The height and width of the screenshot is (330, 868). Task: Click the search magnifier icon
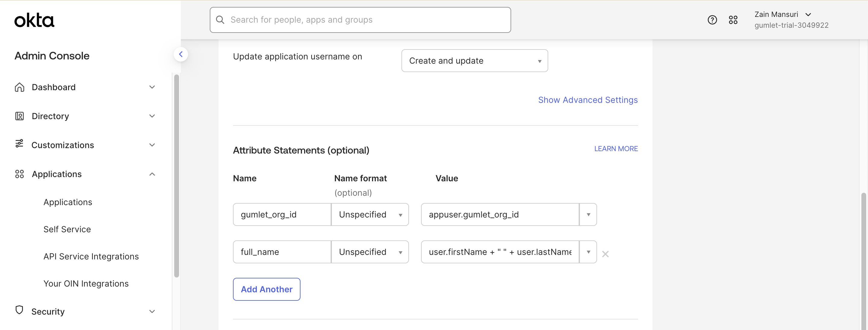(x=220, y=20)
